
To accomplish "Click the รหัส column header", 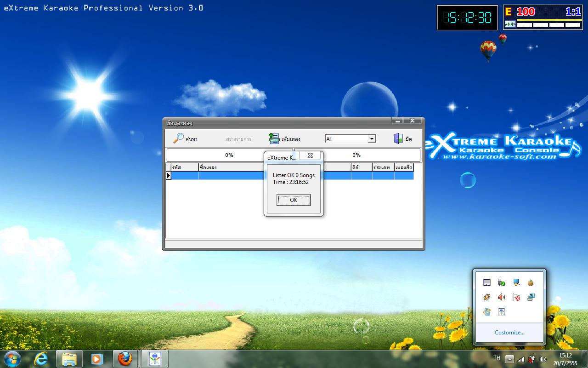I will 185,167.
